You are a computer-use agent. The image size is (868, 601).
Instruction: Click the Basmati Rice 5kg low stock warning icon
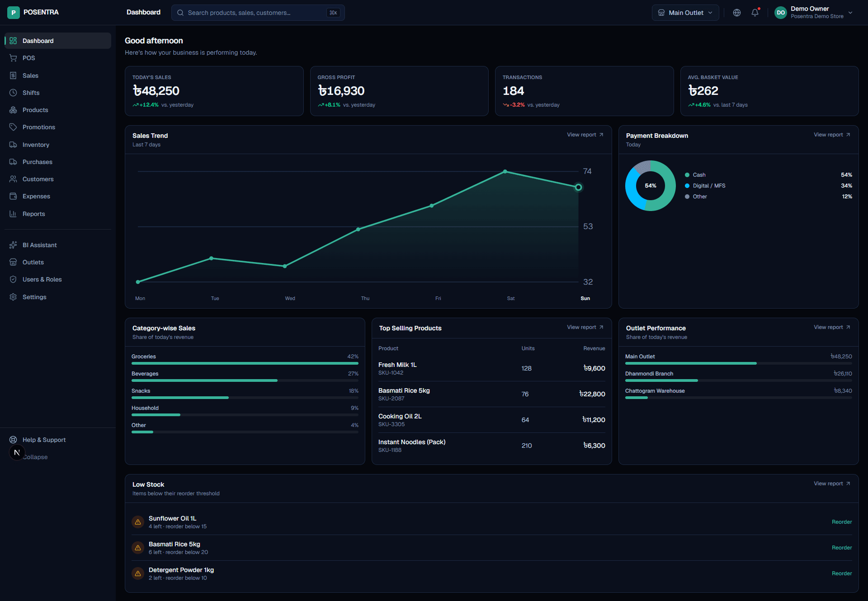click(138, 548)
